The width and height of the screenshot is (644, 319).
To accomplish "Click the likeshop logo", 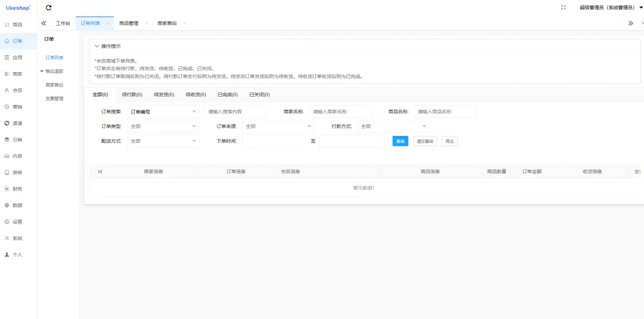I will click(x=18, y=7).
